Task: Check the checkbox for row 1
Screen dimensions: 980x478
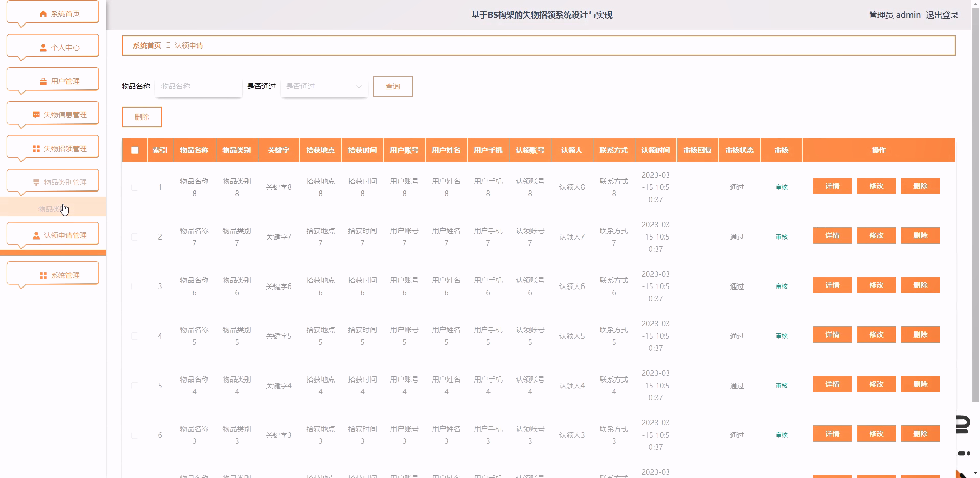Action: coord(135,187)
